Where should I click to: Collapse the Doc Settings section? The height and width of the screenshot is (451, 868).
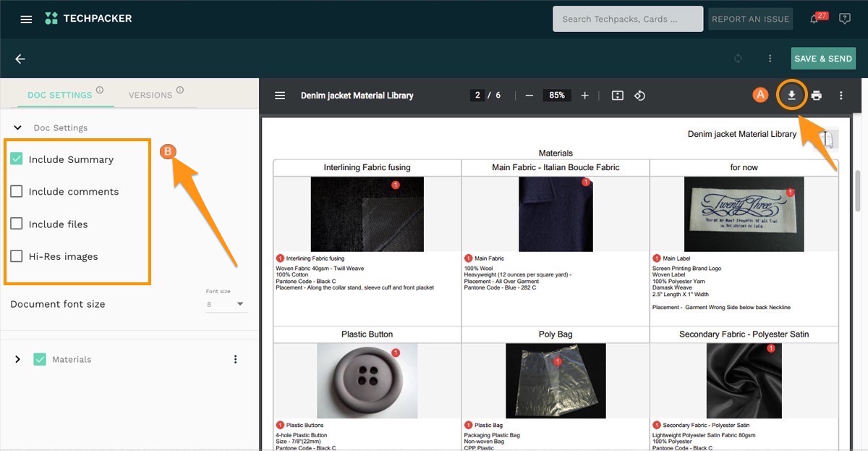[18, 127]
